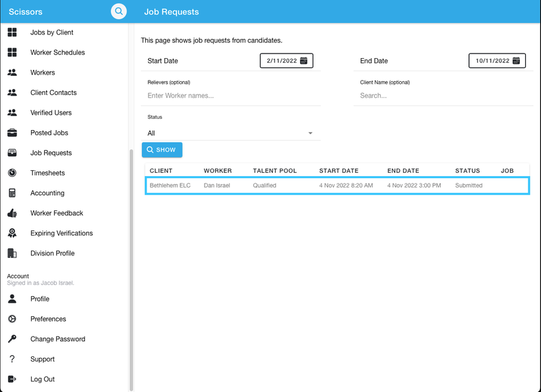Open Jobs by Client page
The image size is (541, 392).
(51, 32)
